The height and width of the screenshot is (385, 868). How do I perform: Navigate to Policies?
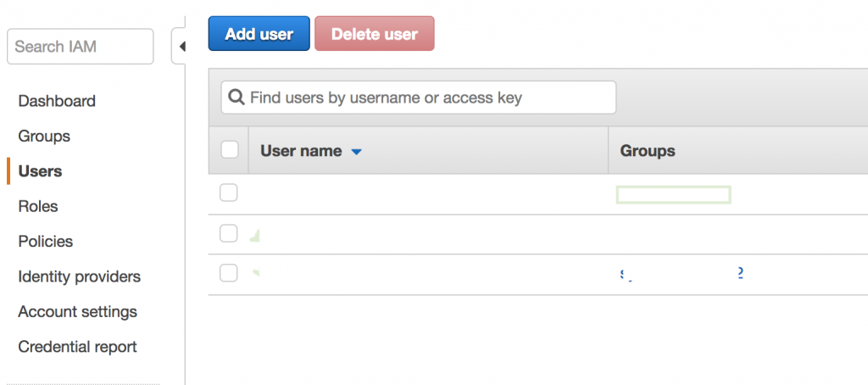pos(46,242)
